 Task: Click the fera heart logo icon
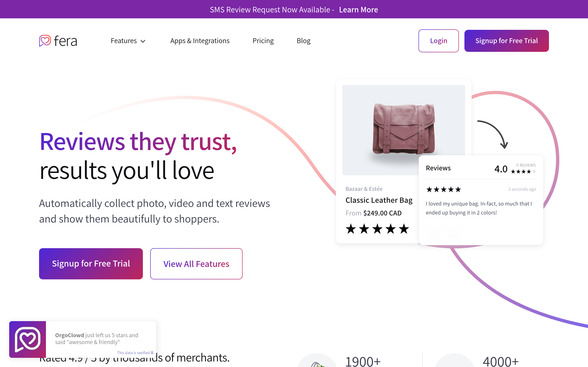(45, 41)
